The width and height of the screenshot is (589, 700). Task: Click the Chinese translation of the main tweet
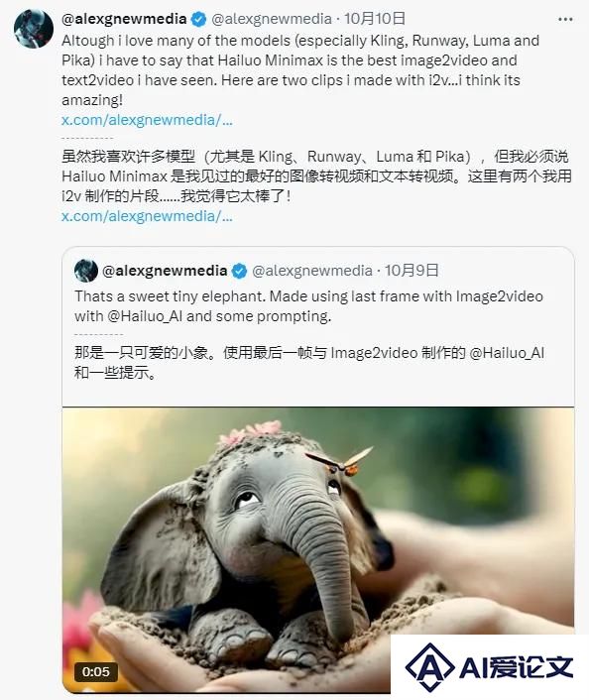tap(316, 175)
